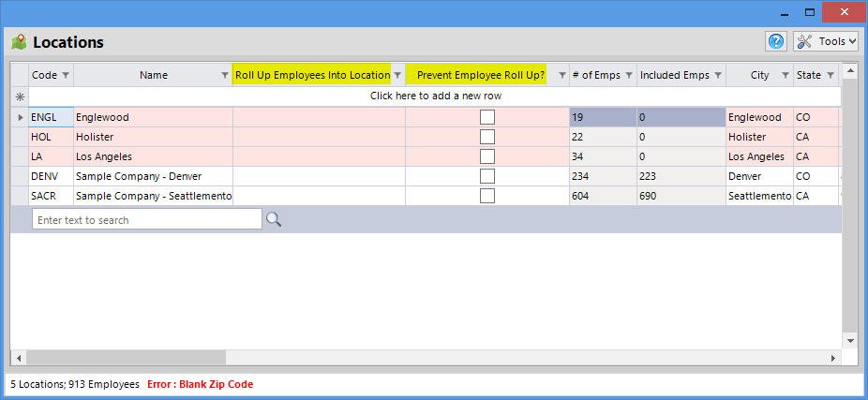Screen dimensions: 868x400
Task: Click the 5 Locations; 913 Employees status
Action: pyautogui.click(x=75, y=384)
